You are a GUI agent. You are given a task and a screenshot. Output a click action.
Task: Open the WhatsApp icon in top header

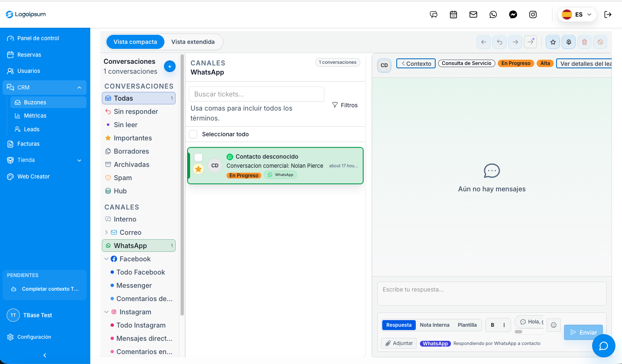click(x=493, y=14)
